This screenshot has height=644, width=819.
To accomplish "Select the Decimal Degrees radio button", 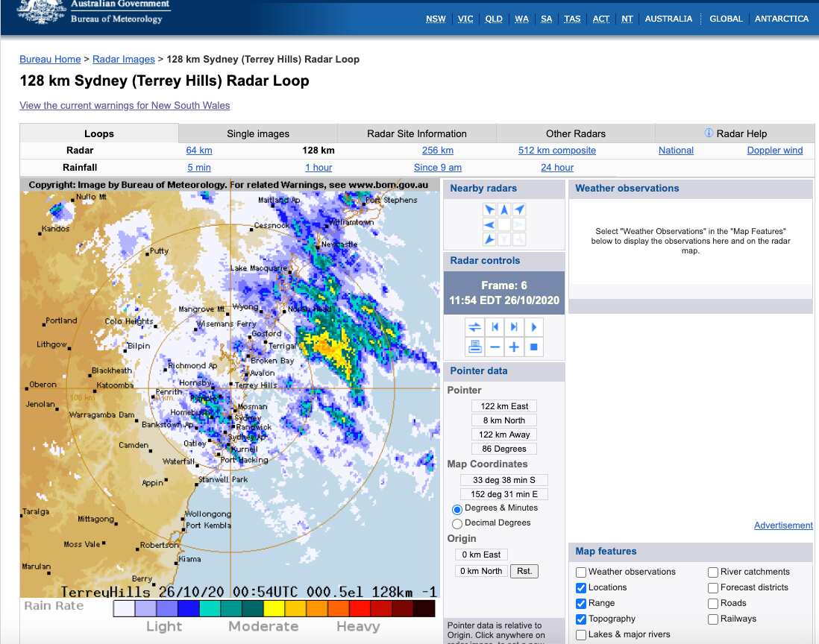I will (x=457, y=523).
